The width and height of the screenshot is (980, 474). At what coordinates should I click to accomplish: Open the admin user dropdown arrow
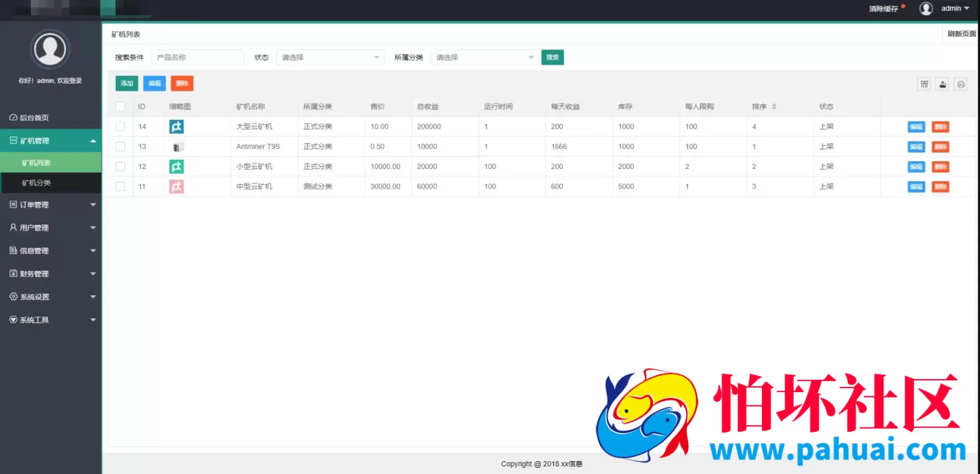(x=967, y=9)
